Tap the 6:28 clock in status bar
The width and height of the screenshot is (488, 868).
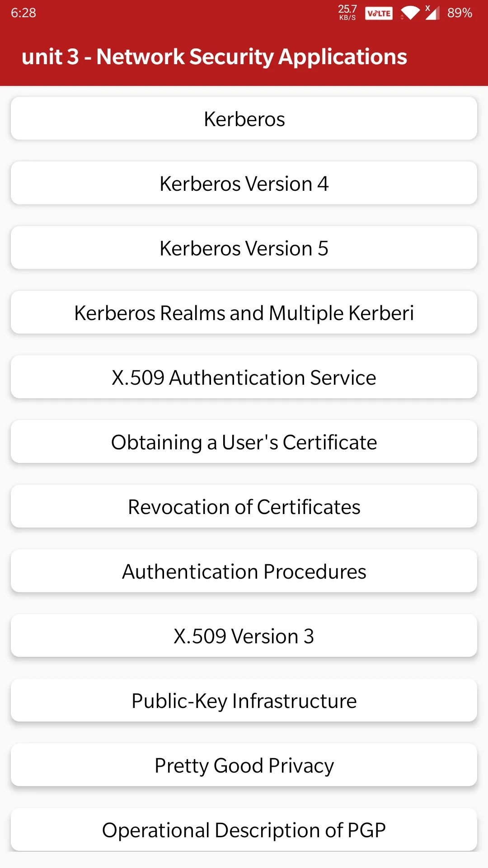click(23, 13)
